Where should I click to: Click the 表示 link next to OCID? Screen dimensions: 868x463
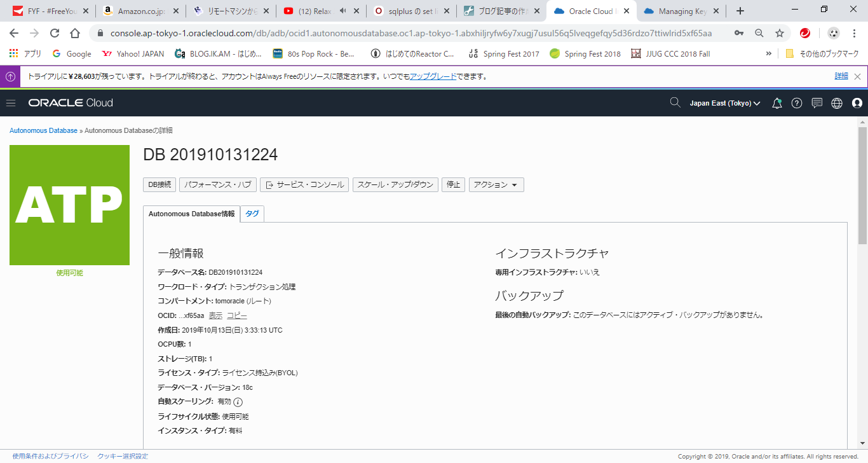point(216,315)
